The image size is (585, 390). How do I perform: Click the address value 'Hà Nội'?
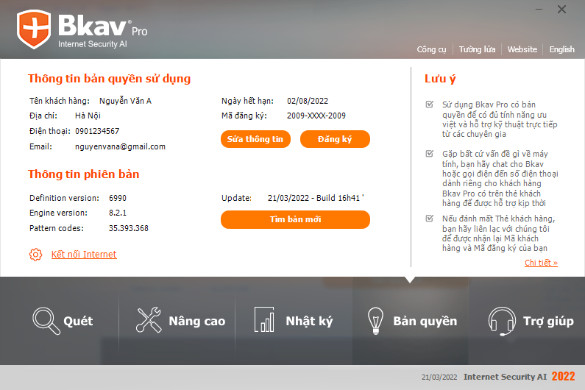pyautogui.click(x=88, y=116)
